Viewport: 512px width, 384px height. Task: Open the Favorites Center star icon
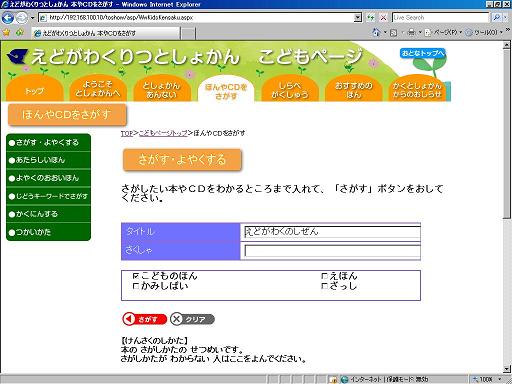[x=6, y=32]
